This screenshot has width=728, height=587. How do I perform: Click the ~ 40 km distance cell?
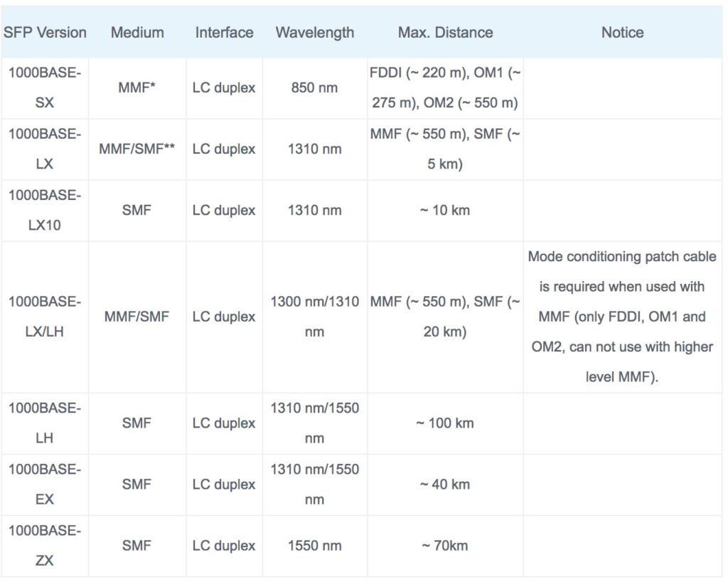tap(445, 485)
